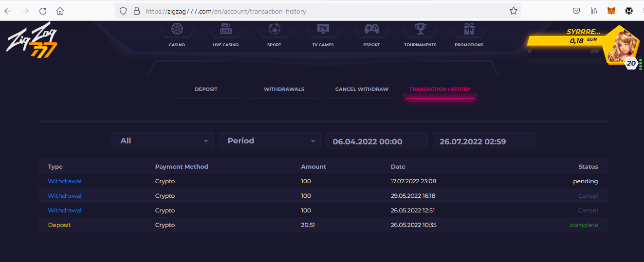The width and height of the screenshot is (644, 262).
Task: Click the browser reload button
Action: coord(43,11)
